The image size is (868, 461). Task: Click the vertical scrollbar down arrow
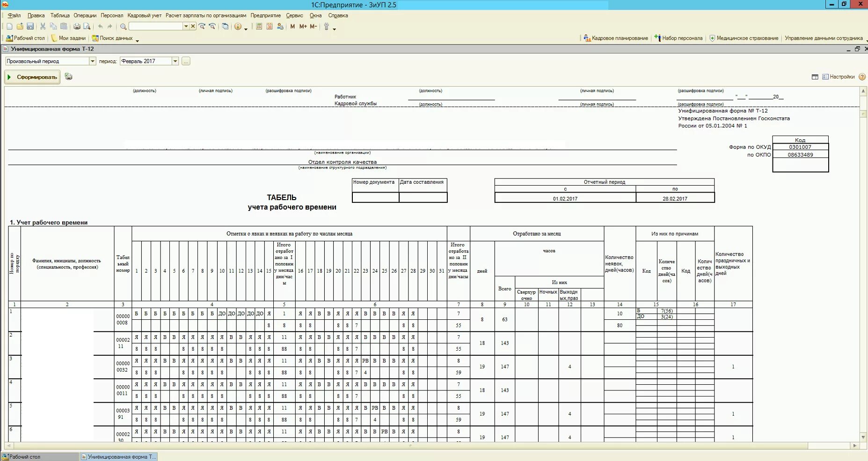pyautogui.click(x=863, y=438)
